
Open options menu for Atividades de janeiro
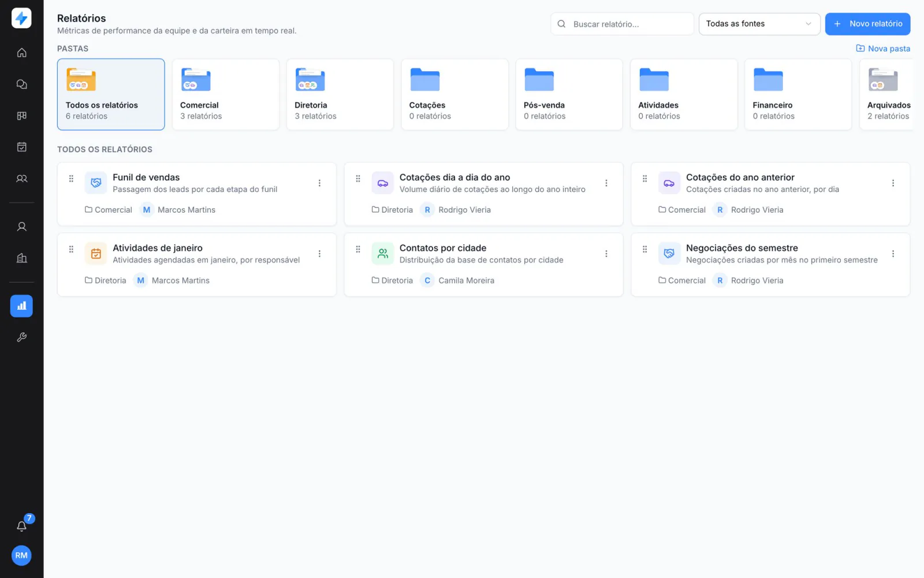pos(319,254)
